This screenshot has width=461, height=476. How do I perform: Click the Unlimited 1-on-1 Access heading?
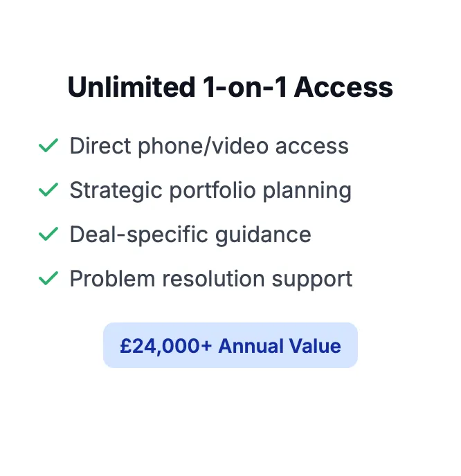click(x=230, y=87)
